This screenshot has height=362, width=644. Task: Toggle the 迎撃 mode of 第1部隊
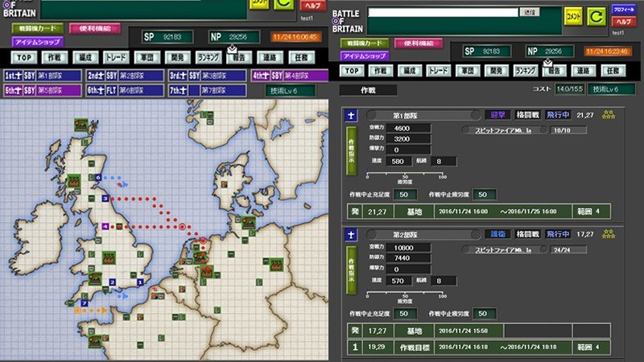coord(499,115)
